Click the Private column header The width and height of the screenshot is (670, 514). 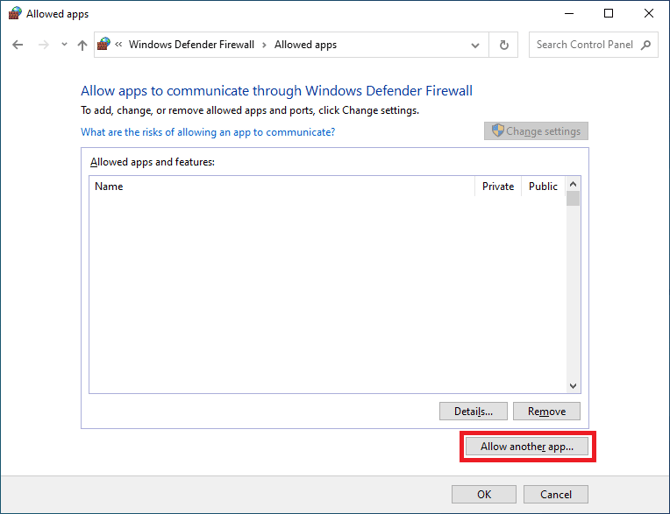[498, 186]
